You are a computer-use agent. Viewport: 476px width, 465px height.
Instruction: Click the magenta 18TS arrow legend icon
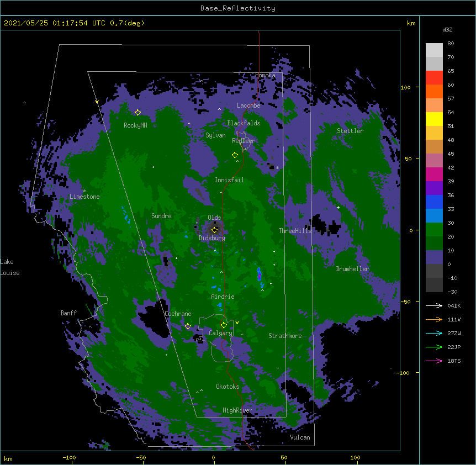click(434, 361)
